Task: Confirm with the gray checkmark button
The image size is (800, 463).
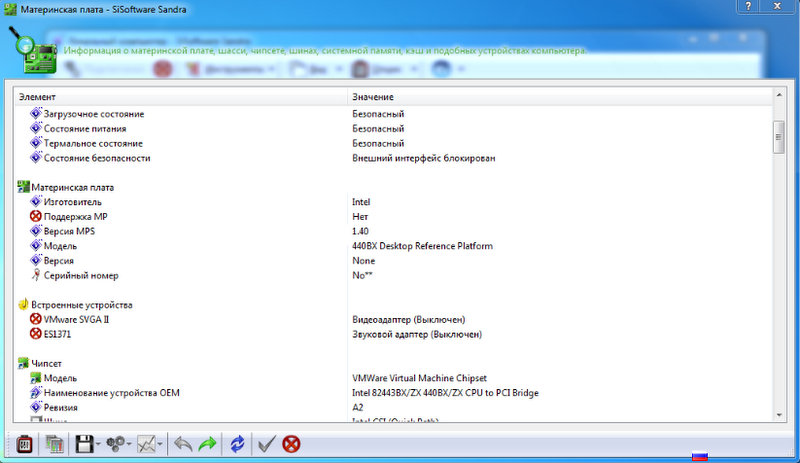Action: [x=266, y=444]
